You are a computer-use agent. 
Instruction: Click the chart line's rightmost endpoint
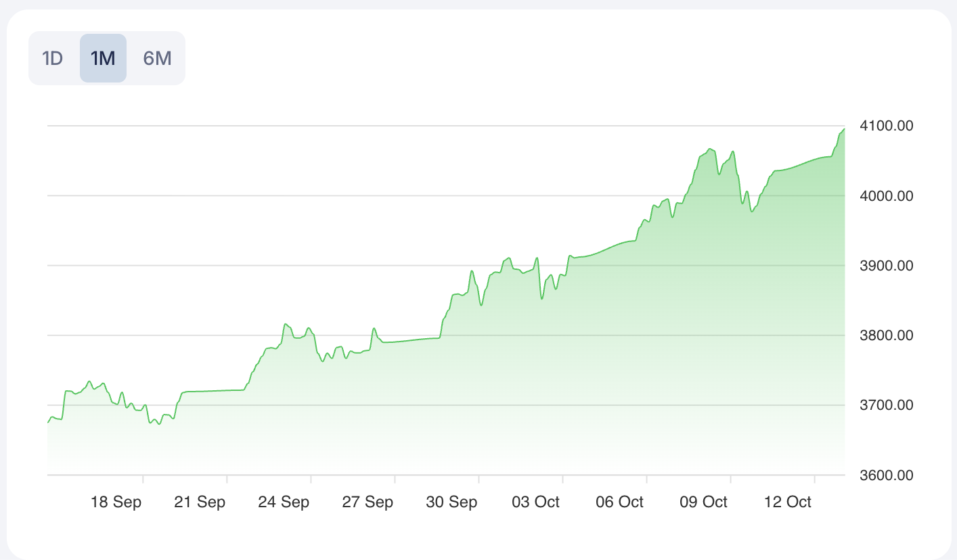pyautogui.click(x=844, y=129)
